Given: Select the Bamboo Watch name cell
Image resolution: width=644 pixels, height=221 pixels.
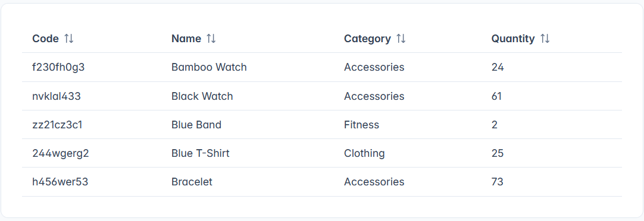Looking at the screenshot, I should 209,67.
